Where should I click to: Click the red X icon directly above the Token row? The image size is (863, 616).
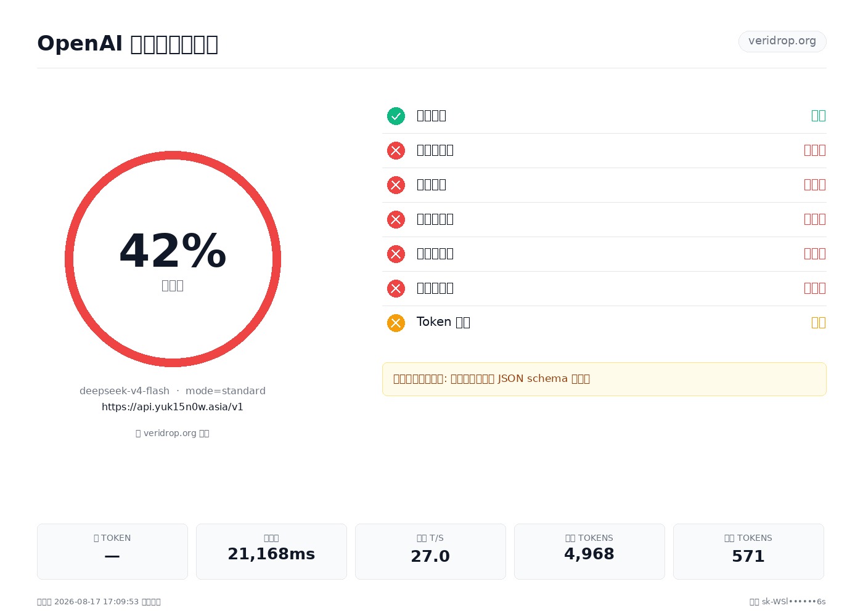[396, 288]
